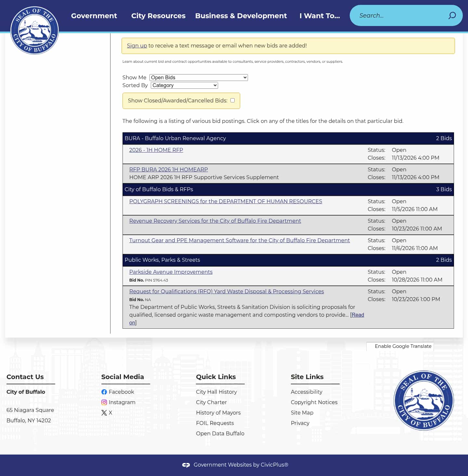The image size is (468, 476).
Task: Toggle Show Closed/Awarded/Cancelled Bids checkbox
Action: click(x=232, y=100)
